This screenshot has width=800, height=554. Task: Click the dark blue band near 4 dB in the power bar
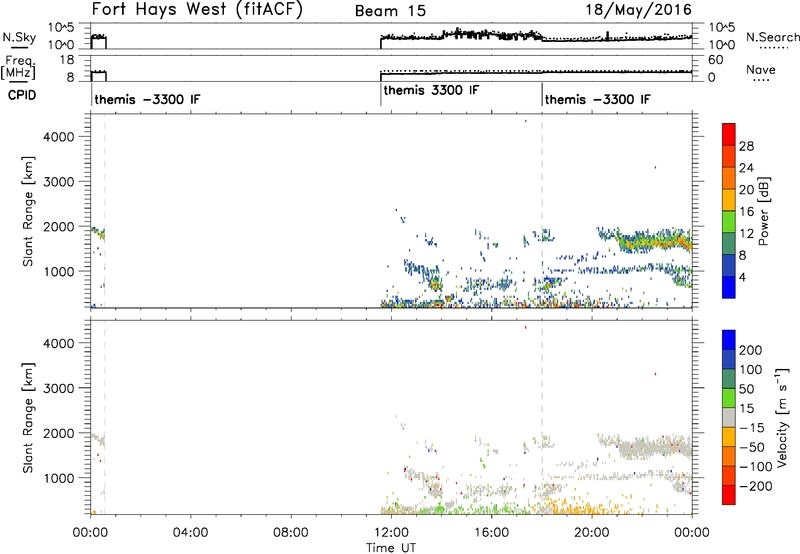tap(729, 265)
